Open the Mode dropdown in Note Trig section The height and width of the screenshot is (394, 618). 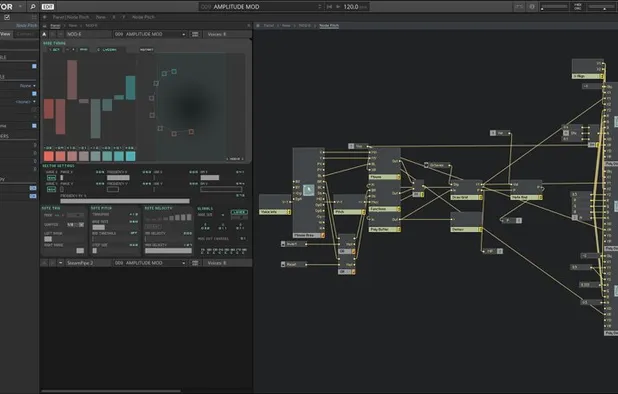pyautogui.click(x=75, y=215)
